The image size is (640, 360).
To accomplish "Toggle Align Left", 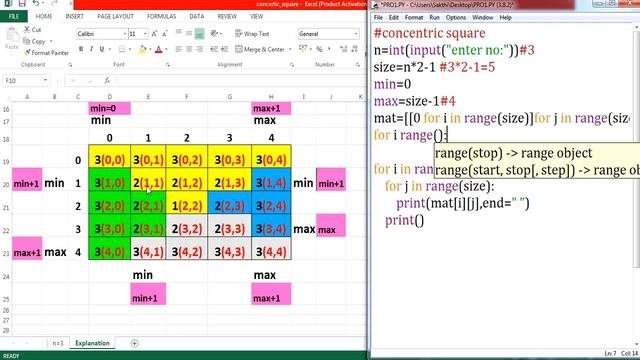I will [178, 49].
